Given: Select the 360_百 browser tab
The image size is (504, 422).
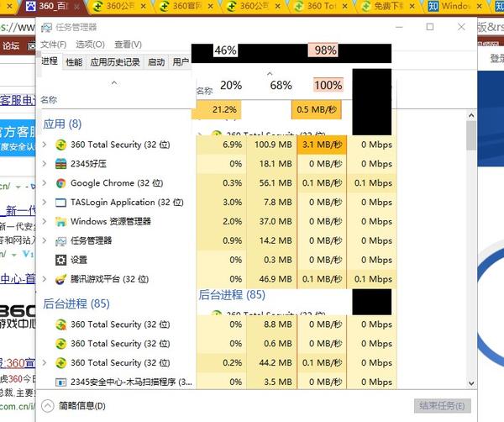Looking at the screenshot, I should [x=53, y=7].
